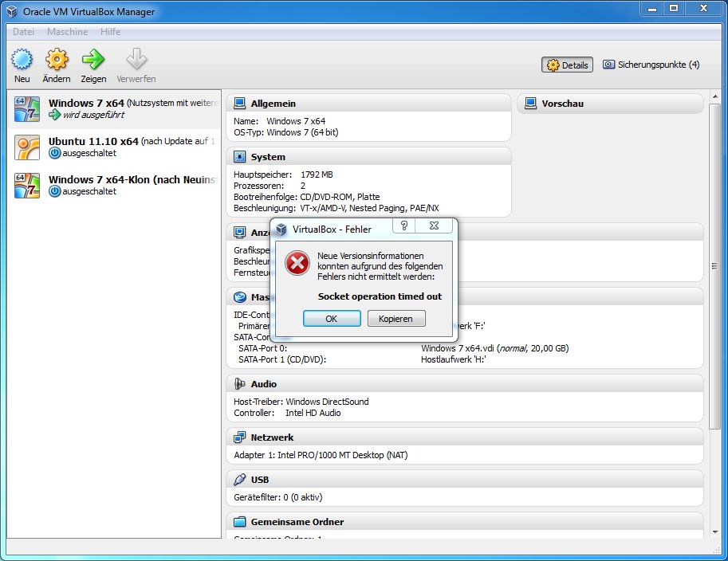Screen dimensions: 728x561
Task: Click the vertical scrollbar thumb in details pane
Action: 715,266
